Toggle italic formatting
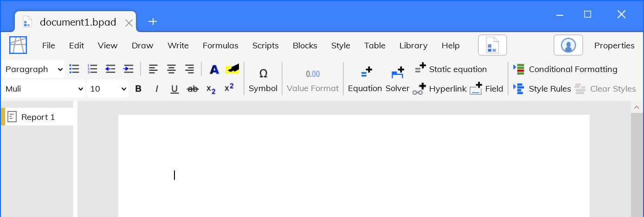The width and height of the screenshot is (644, 217). click(156, 89)
